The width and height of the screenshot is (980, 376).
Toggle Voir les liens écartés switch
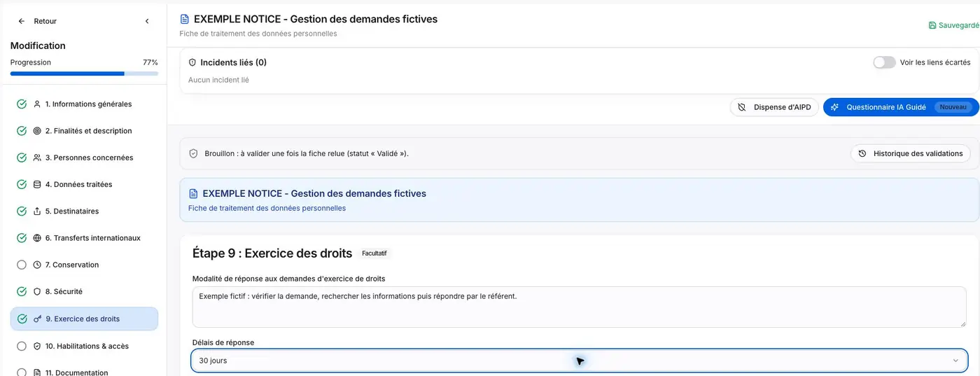[x=884, y=62]
